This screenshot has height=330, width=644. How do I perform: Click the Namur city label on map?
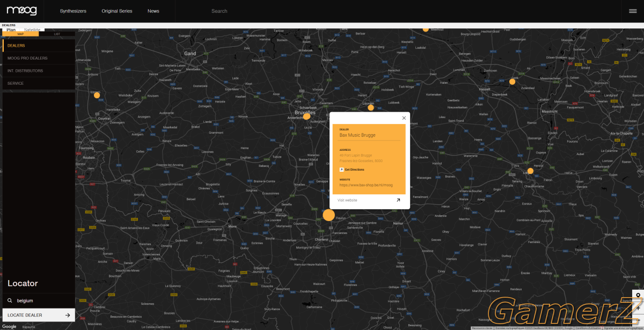point(398,222)
